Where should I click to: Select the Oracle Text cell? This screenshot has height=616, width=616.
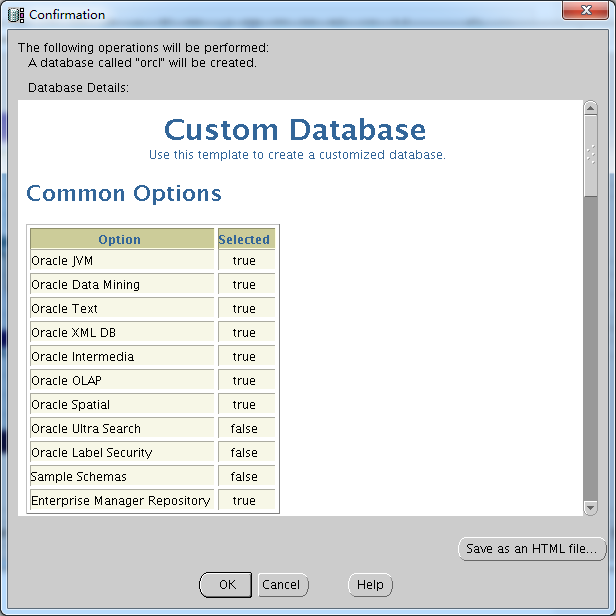[122, 309]
